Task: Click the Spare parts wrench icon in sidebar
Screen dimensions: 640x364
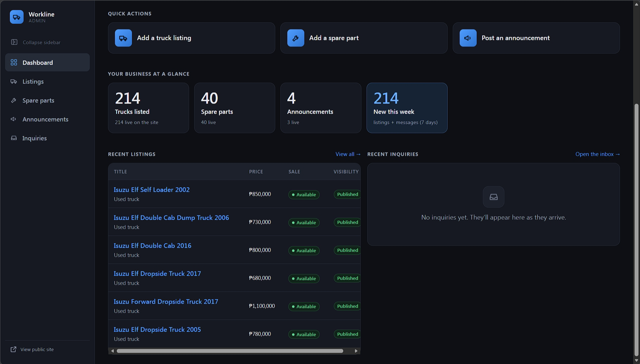Action: pos(14,100)
